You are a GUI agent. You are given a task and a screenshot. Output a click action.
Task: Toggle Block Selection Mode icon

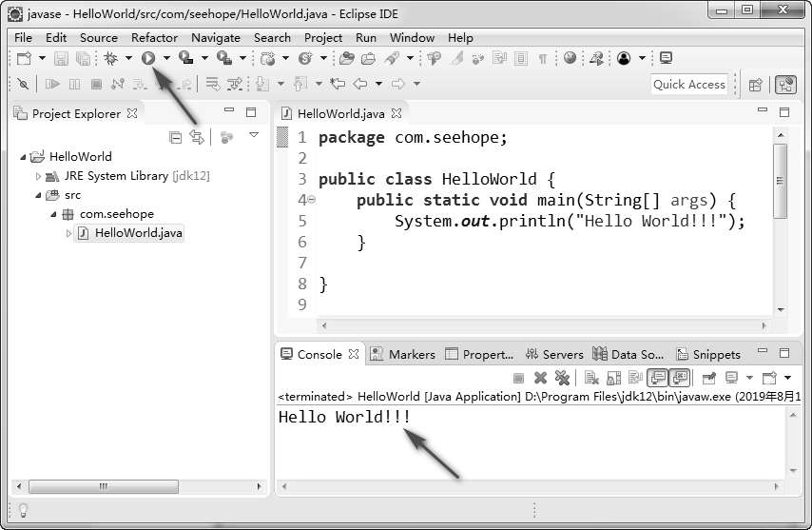521,59
